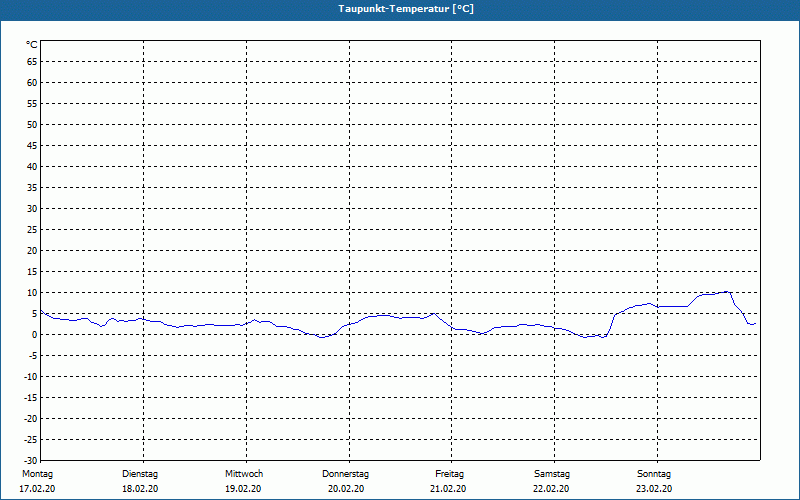Image resolution: width=800 pixels, height=500 pixels.
Task: Click the y-axis value -10
Action: [x=31, y=377]
